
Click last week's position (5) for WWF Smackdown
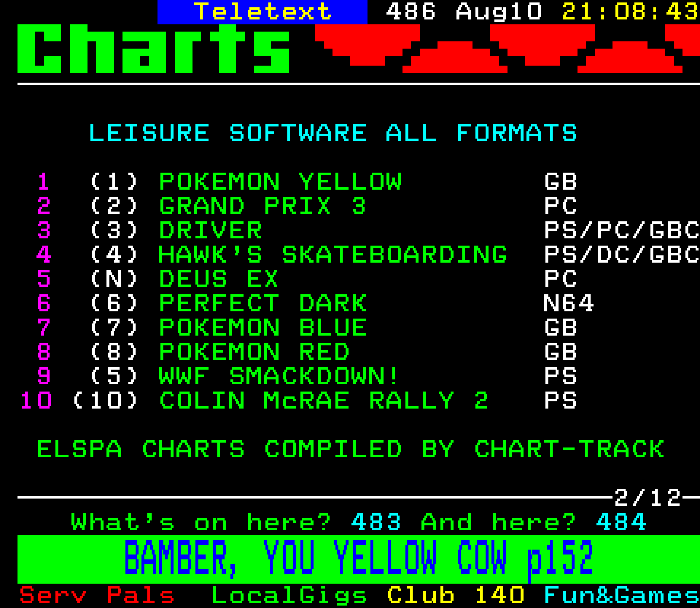point(114,376)
